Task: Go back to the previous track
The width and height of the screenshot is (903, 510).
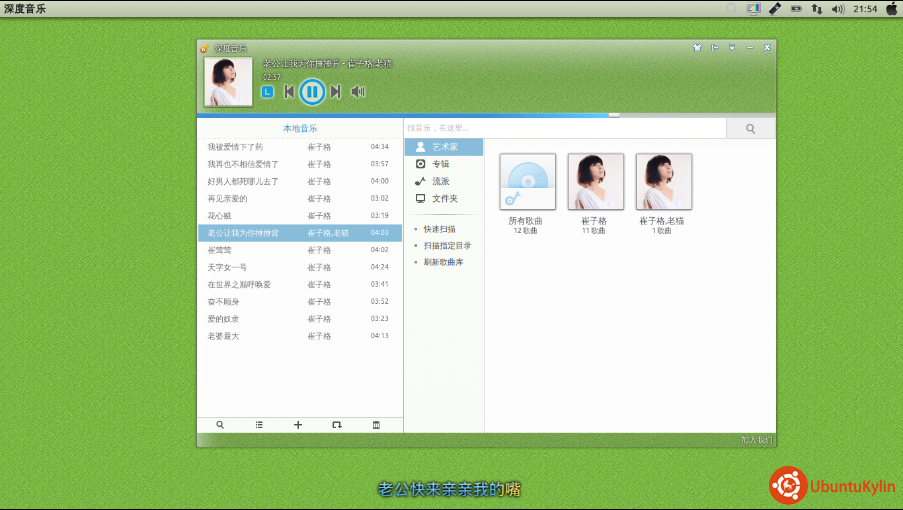Action: 289,92
